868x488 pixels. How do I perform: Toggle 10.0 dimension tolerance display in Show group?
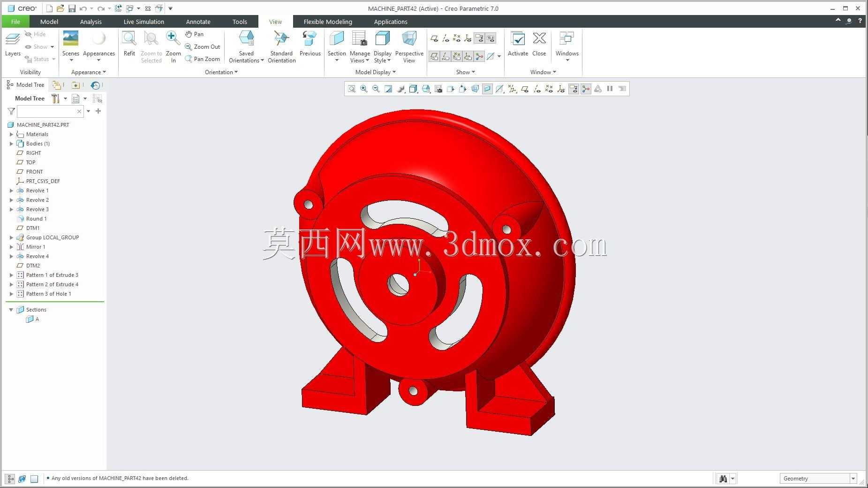tap(491, 38)
